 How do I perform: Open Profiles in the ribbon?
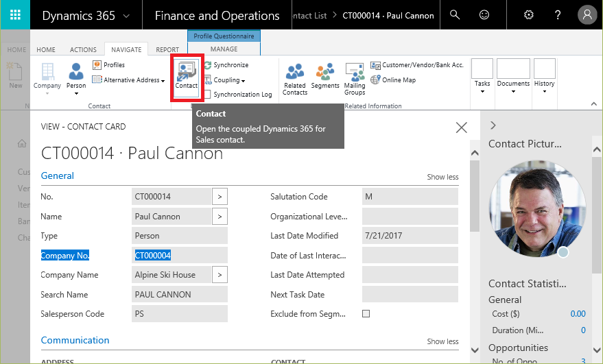pyautogui.click(x=109, y=65)
